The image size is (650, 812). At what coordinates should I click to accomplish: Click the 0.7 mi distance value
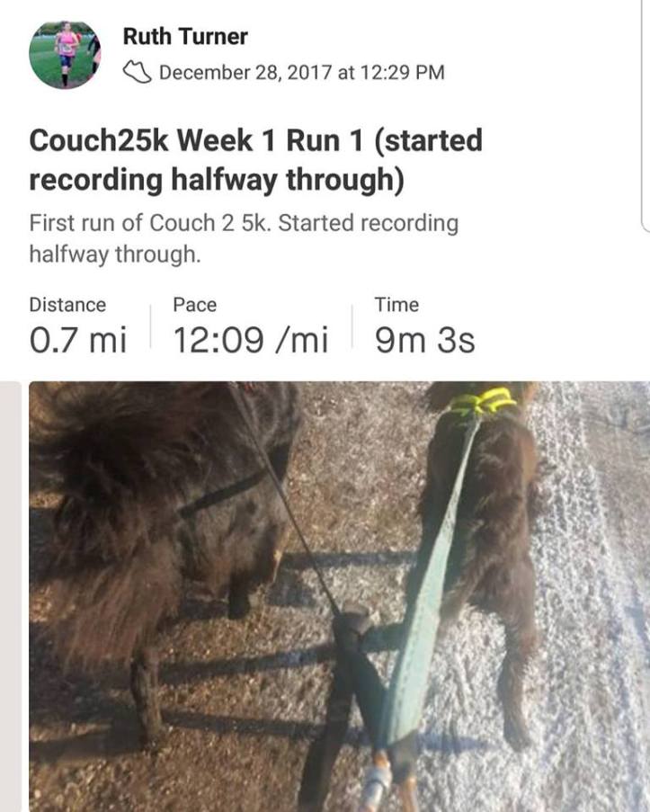coord(77,340)
